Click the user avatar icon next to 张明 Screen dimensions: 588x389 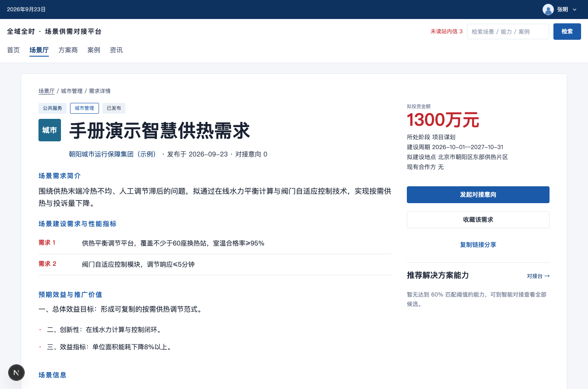[x=548, y=10]
